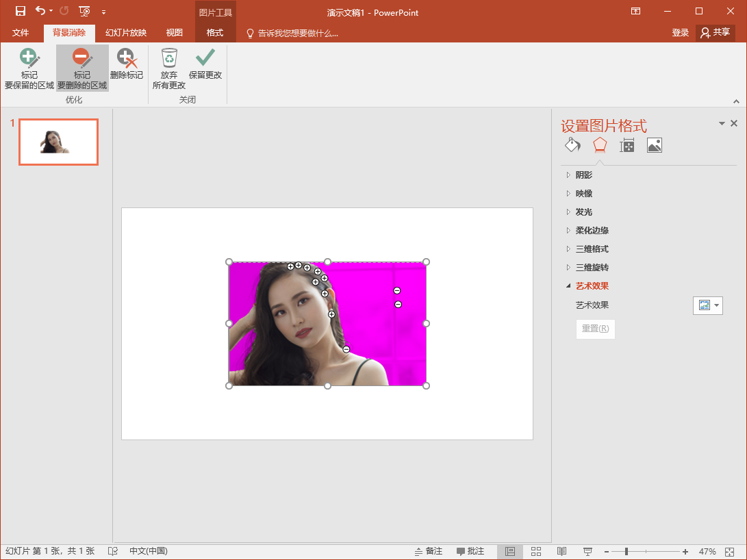Switch to Slide Sorter view
The height and width of the screenshot is (560, 747).
pos(536,551)
